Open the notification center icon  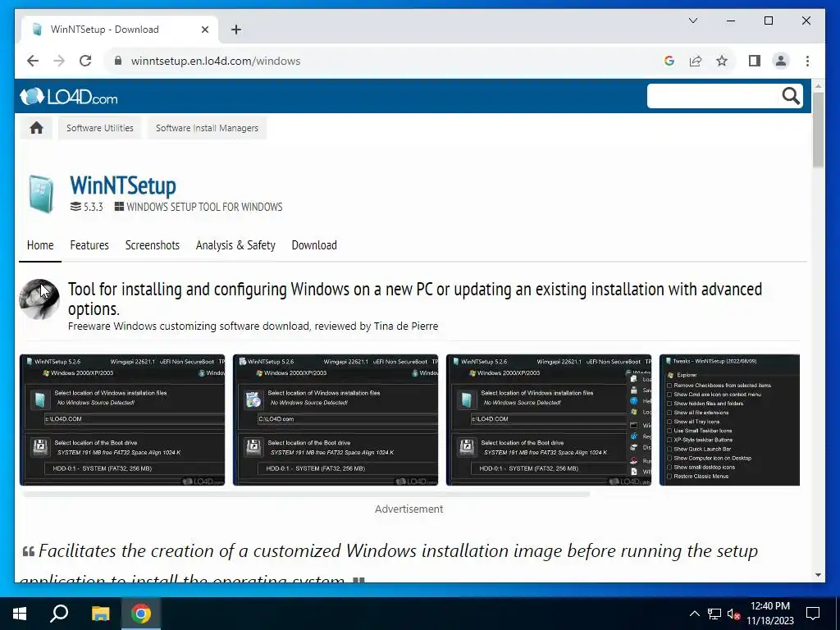(813, 614)
